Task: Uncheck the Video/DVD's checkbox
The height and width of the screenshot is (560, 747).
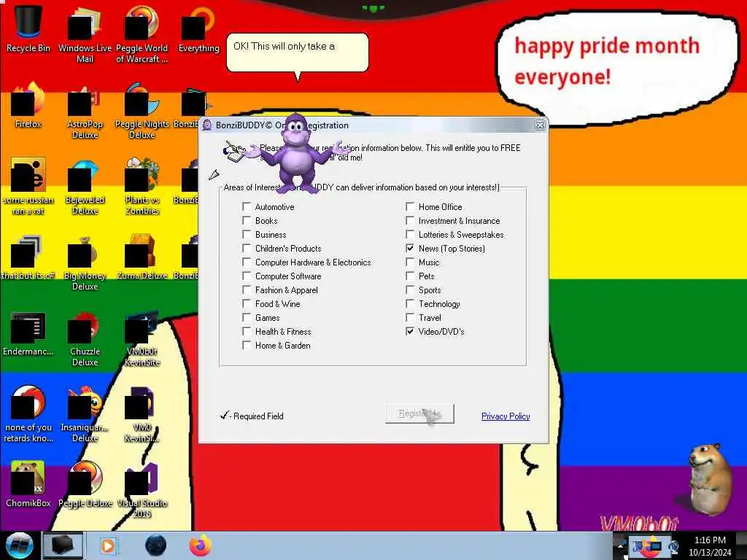Action: (410, 331)
